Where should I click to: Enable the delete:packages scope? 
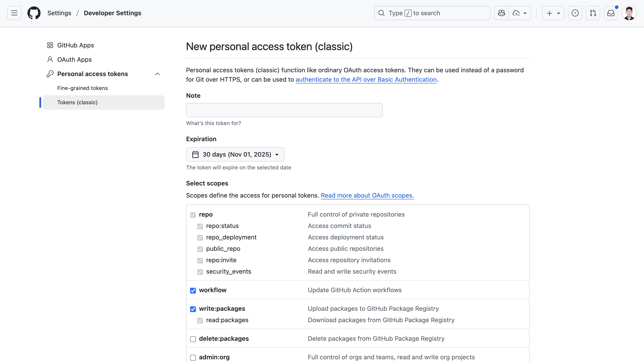tap(193, 339)
